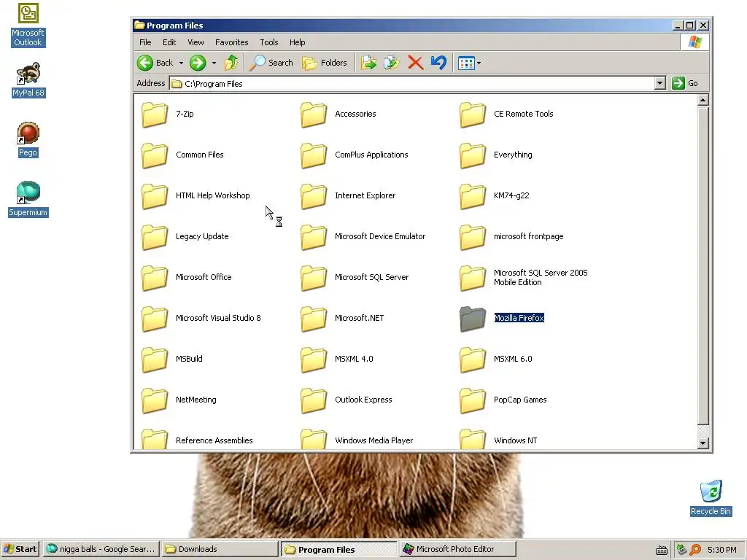Screen dimensions: 747x560
Task: Select the Microsoft SQL Server folder icon
Action: pyautogui.click(x=314, y=278)
